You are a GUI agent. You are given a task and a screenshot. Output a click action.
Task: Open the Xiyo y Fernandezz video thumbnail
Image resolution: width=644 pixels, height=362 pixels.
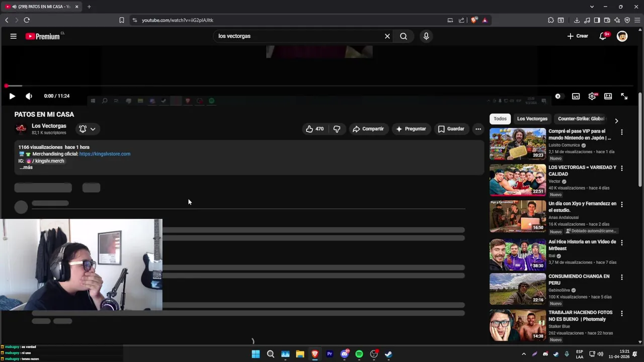518,216
